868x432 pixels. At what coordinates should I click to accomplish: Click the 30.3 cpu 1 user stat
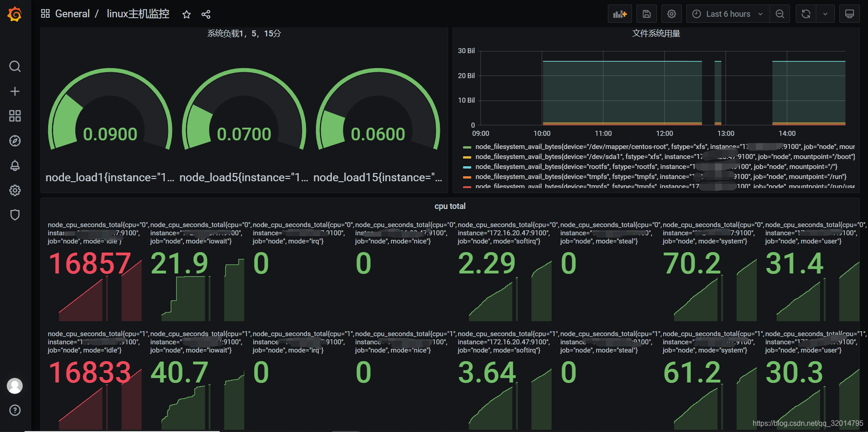tap(794, 372)
